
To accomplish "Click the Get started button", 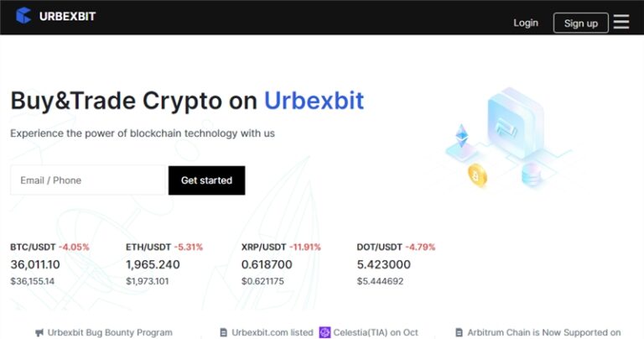I will (206, 180).
